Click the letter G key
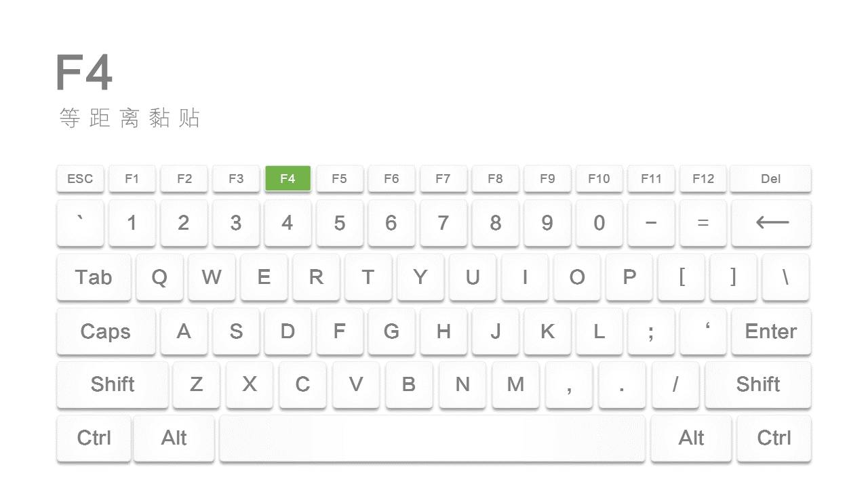Screen dimensions: 868x488 pyautogui.click(x=391, y=331)
